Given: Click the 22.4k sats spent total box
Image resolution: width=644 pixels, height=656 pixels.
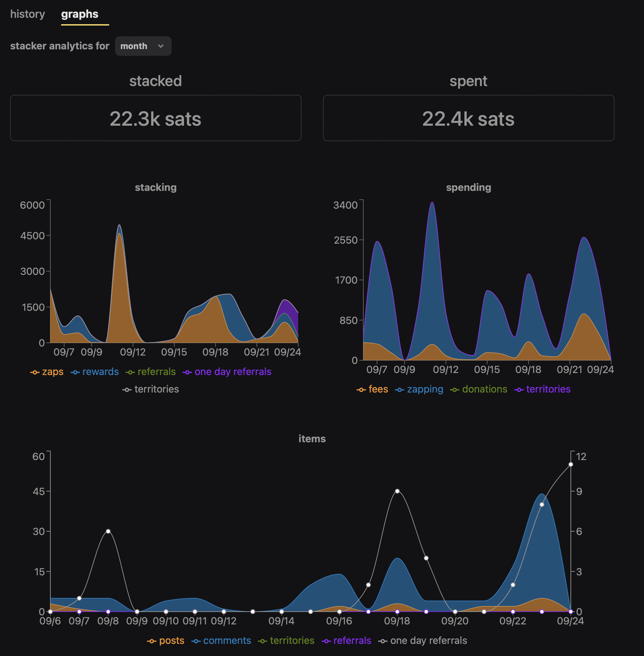Looking at the screenshot, I should [468, 118].
